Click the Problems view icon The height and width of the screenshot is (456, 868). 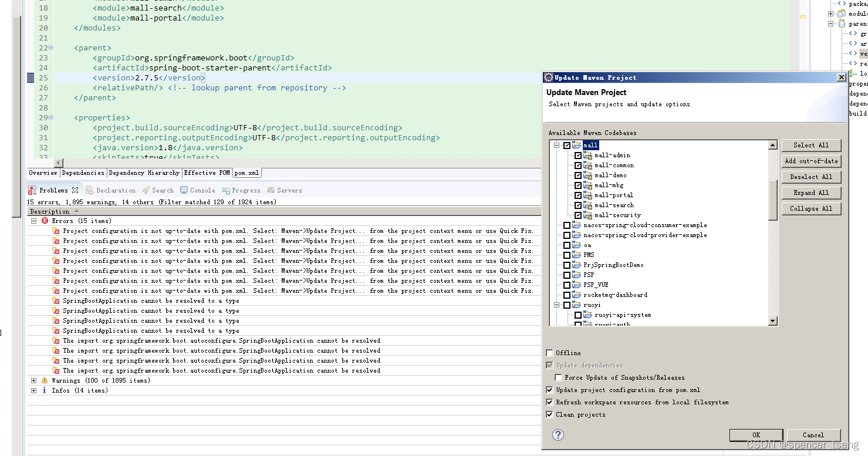[x=32, y=190]
